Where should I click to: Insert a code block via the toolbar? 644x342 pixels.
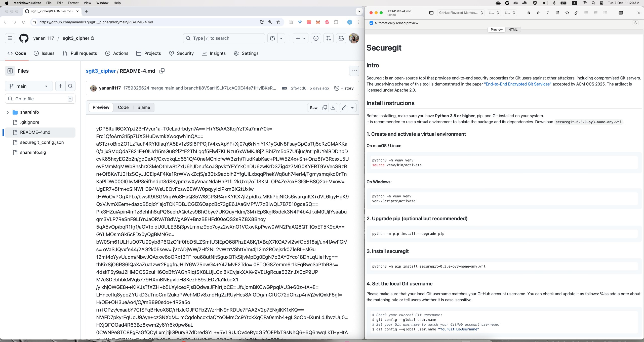[567, 13]
